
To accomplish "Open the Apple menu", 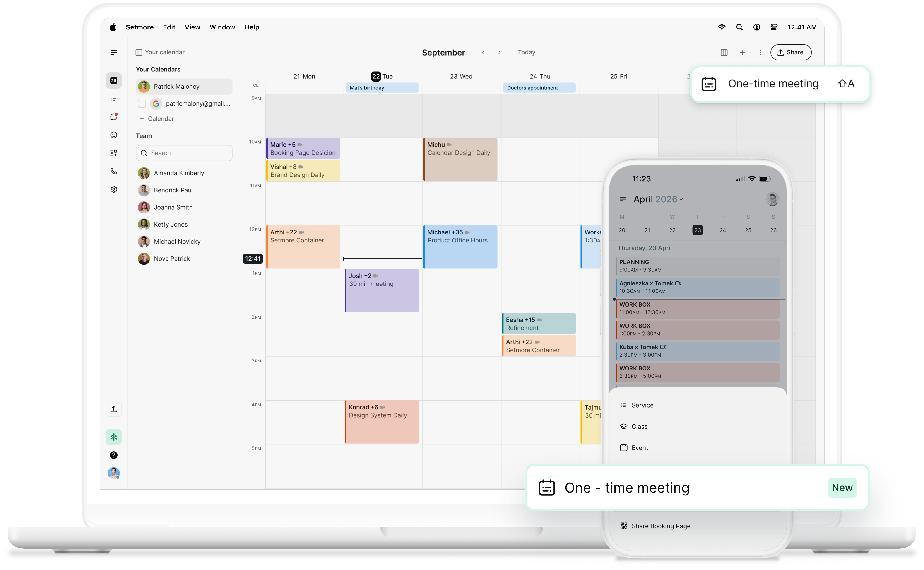I will (x=113, y=27).
